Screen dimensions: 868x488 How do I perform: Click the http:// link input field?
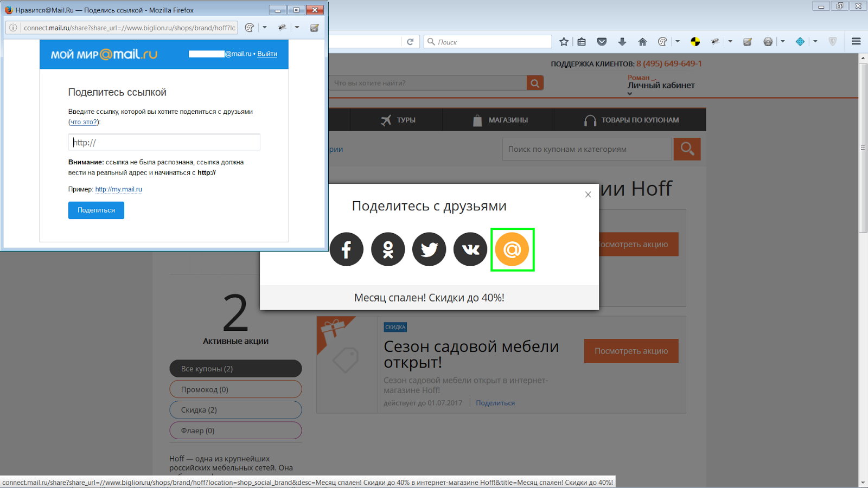coord(164,142)
